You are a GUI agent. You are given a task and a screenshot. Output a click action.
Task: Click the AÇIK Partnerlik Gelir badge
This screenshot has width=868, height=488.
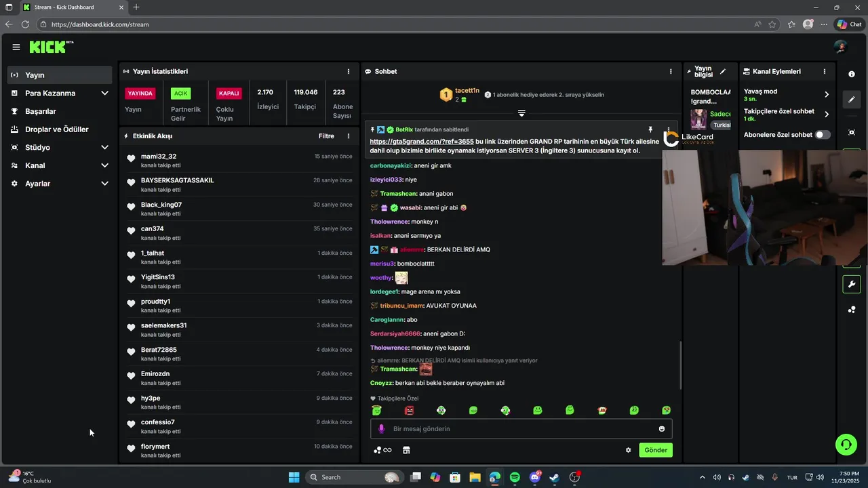coord(180,93)
